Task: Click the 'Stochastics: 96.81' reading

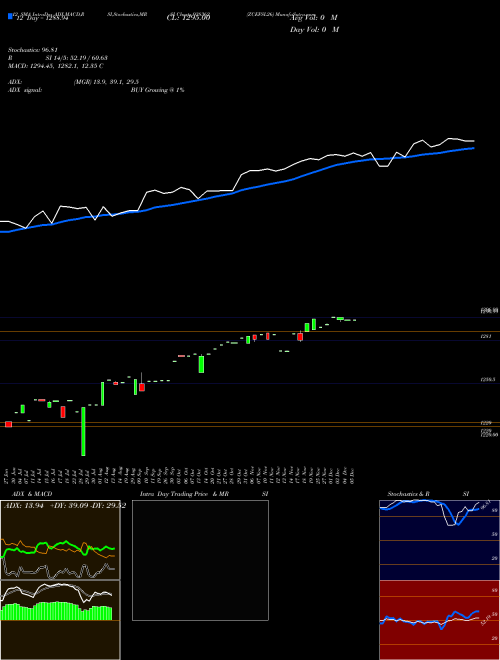Action: coord(33,50)
